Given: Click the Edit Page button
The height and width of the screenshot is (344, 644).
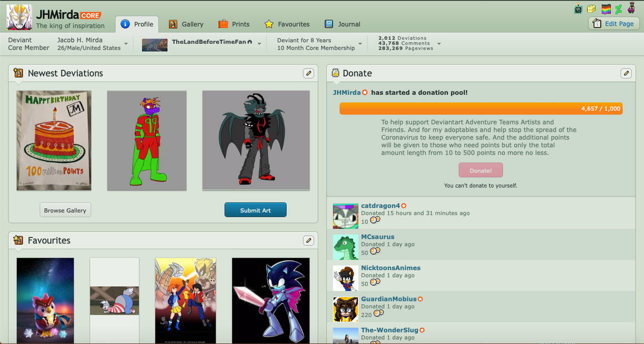Looking at the screenshot, I should pyautogui.click(x=613, y=24).
